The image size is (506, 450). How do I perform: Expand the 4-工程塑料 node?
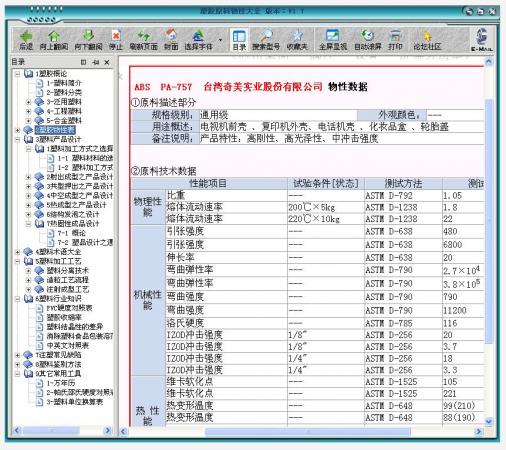click(x=29, y=111)
